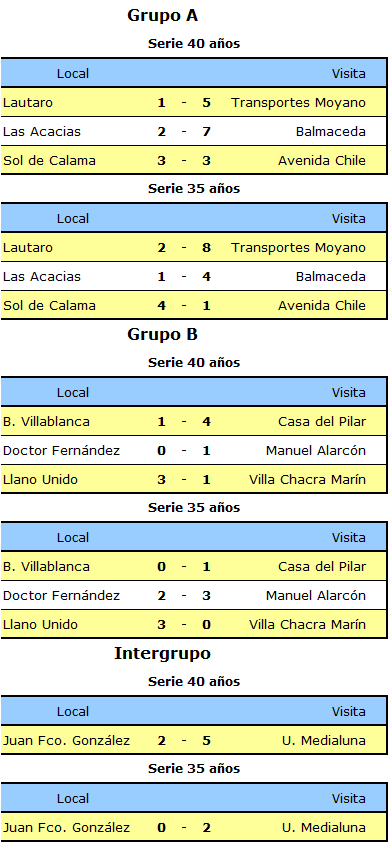Click the first Serie 35 años subtitle under Grupo A
388x842 pixels.
click(x=194, y=188)
